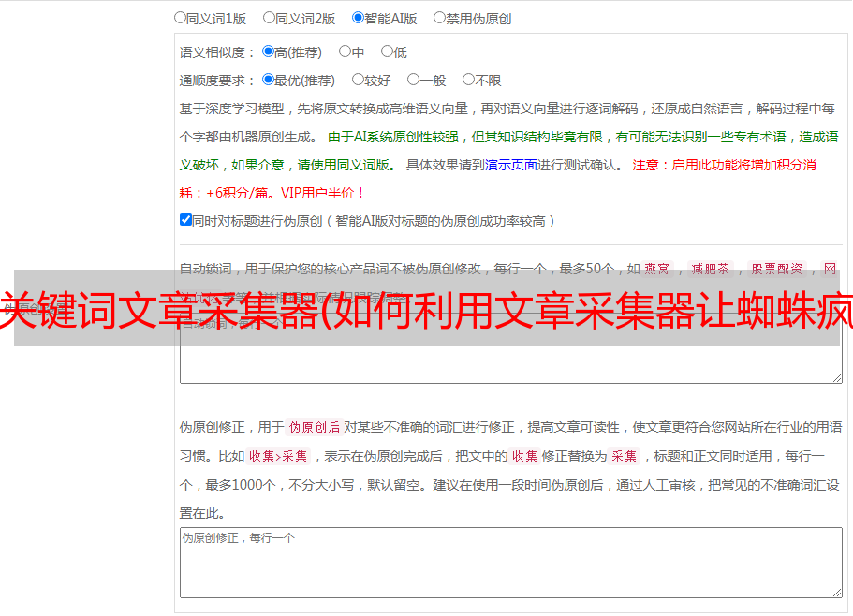
Task: Click the 语义相似度 label
Action: [x=217, y=52]
